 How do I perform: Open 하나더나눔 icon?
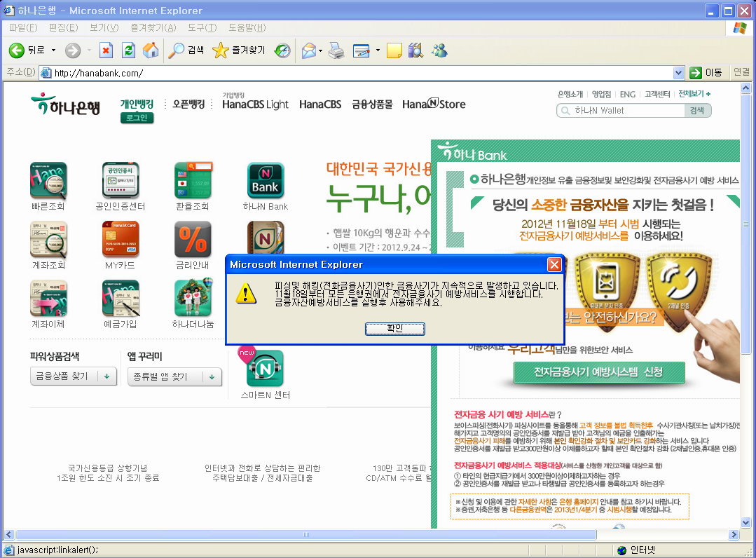tap(193, 297)
